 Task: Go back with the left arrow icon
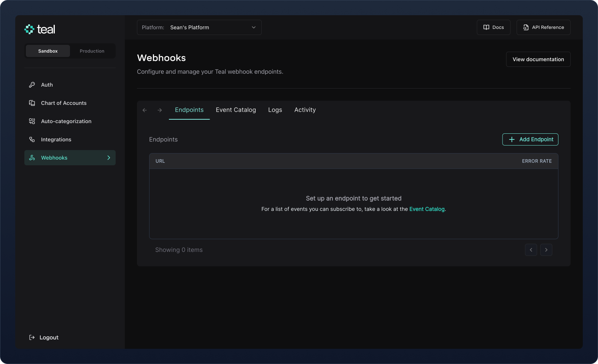tap(145, 110)
